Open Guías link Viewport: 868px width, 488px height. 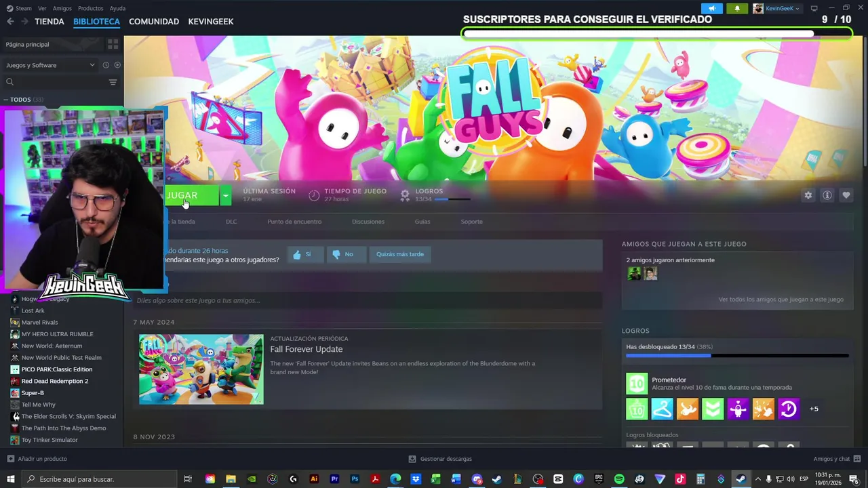(x=422, y=222)
